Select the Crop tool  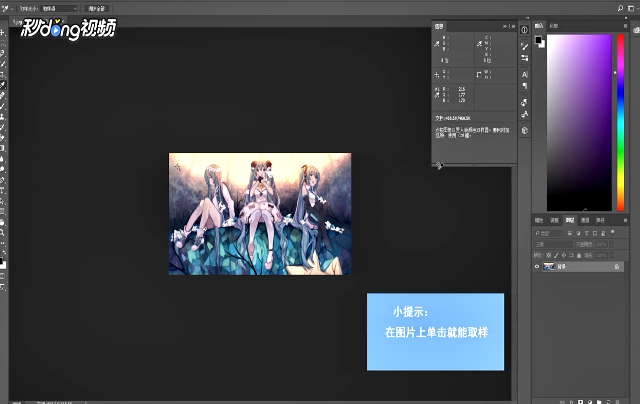[2, 74]
